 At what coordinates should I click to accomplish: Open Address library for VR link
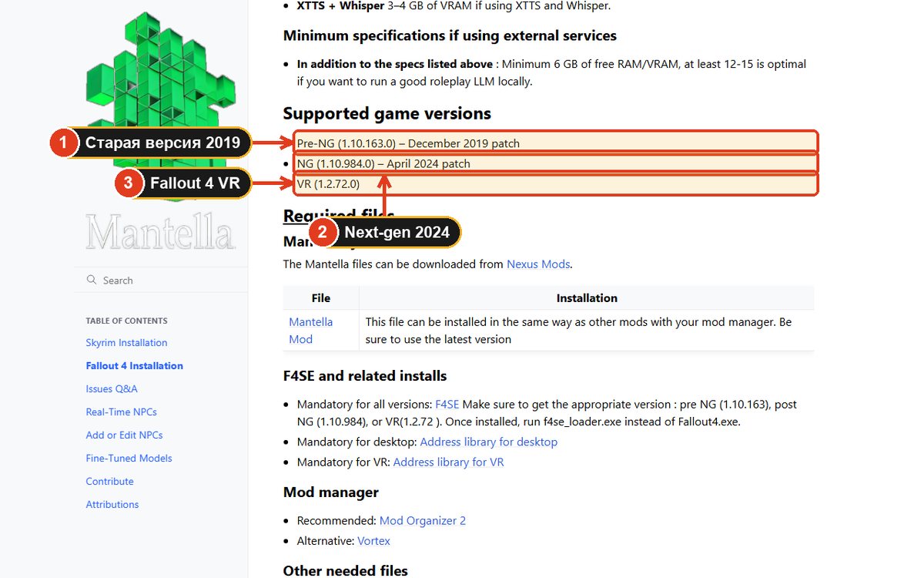pos(448,462)
